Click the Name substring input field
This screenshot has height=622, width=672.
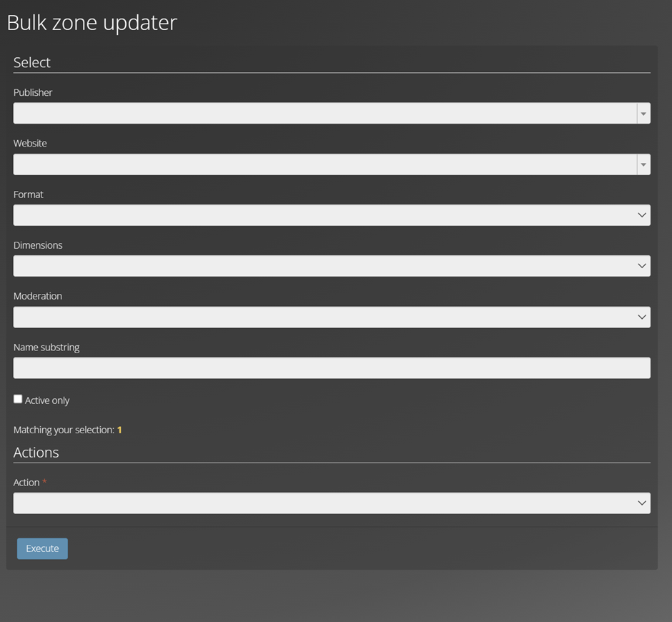point(332,367)
